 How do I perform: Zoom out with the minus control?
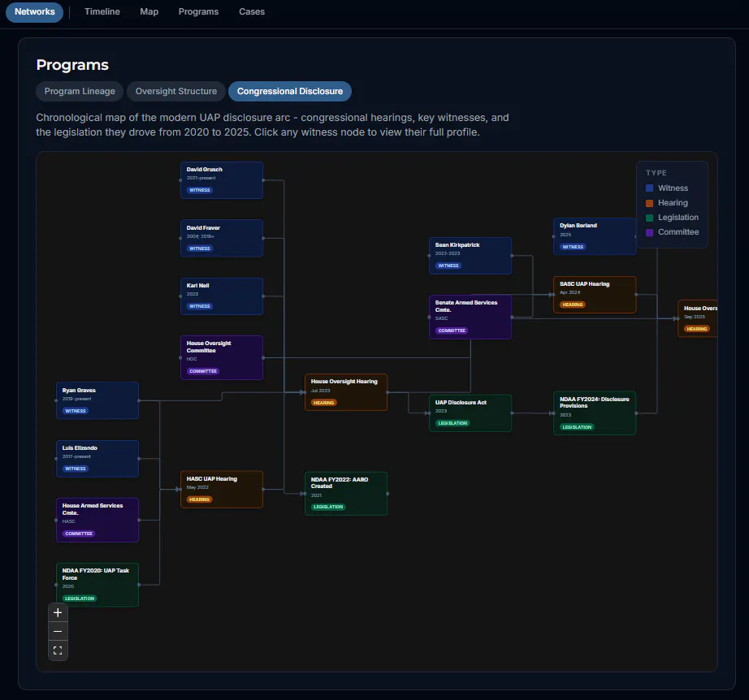point(58,632)
